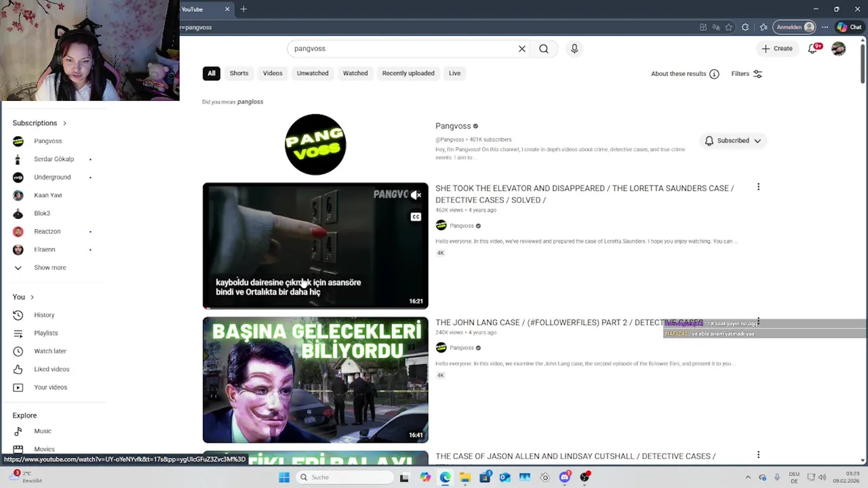This screenshot has width=868, height=488.
Task: Open the YouTube account avatar menu
Action: (x=838, y=49)
